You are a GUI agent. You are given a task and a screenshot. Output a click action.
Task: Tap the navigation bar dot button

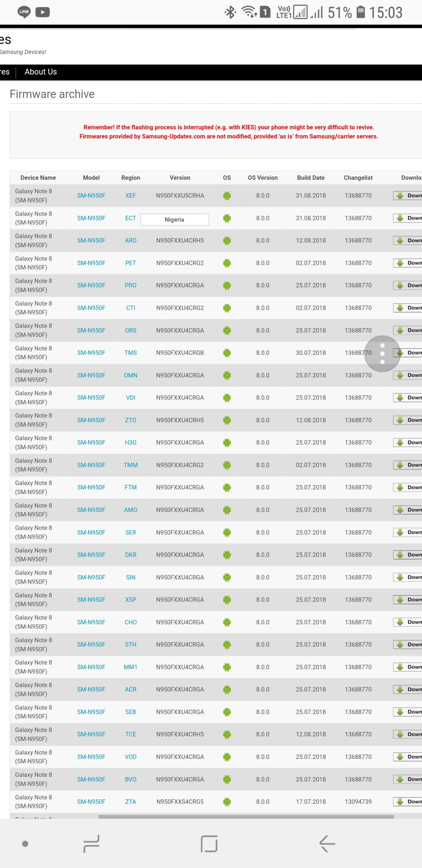coord(25,844)
